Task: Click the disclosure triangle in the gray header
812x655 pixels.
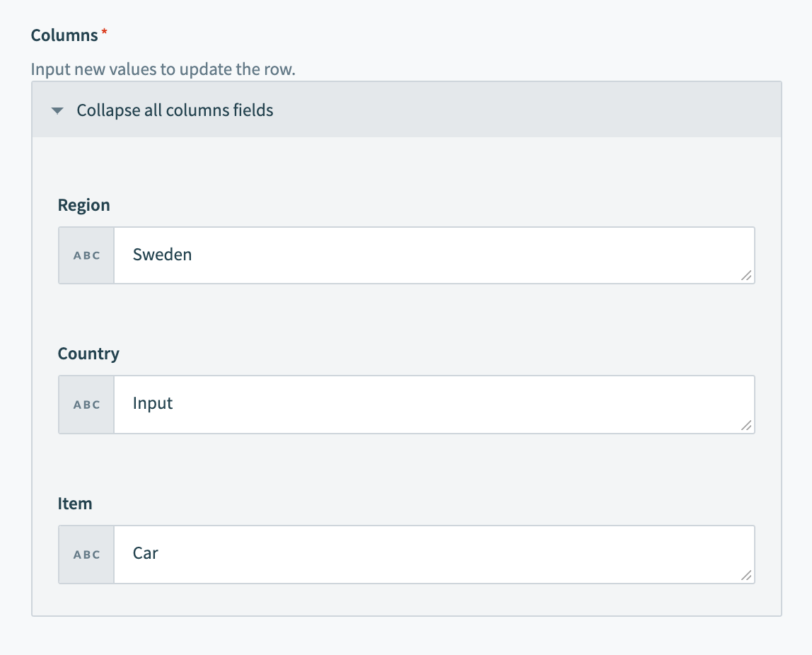Action: tap(57, 110)
